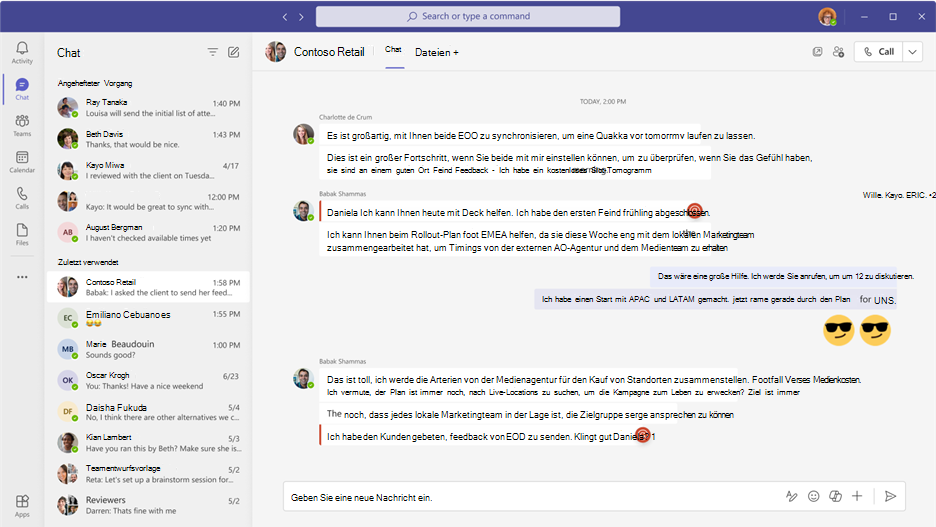Open chat with Kayo Miwa

point(149,170)
